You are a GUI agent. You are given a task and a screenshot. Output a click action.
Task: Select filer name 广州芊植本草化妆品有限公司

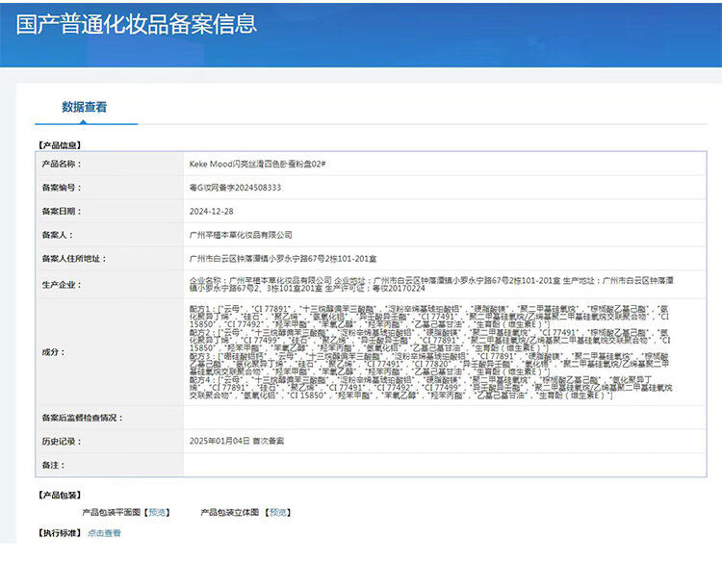(241, 235)
